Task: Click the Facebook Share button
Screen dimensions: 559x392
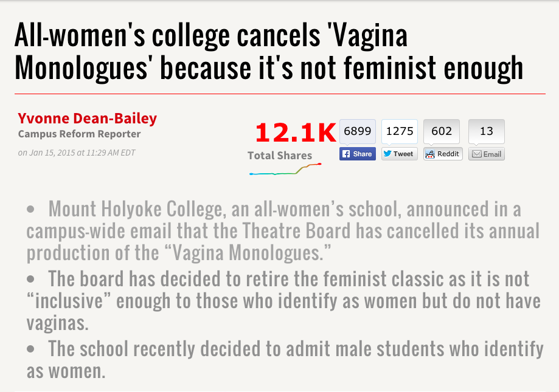Action: pos(357,154)
